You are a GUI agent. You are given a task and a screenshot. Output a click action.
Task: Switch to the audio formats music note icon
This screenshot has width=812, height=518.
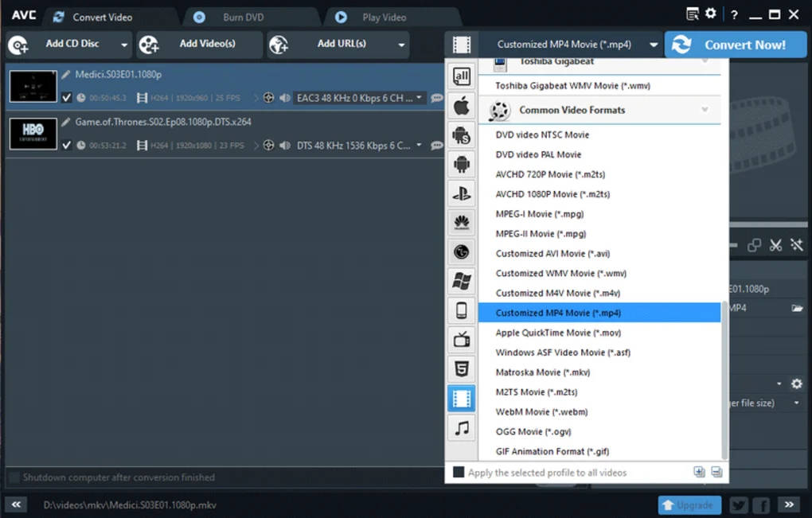click(462, 428)
